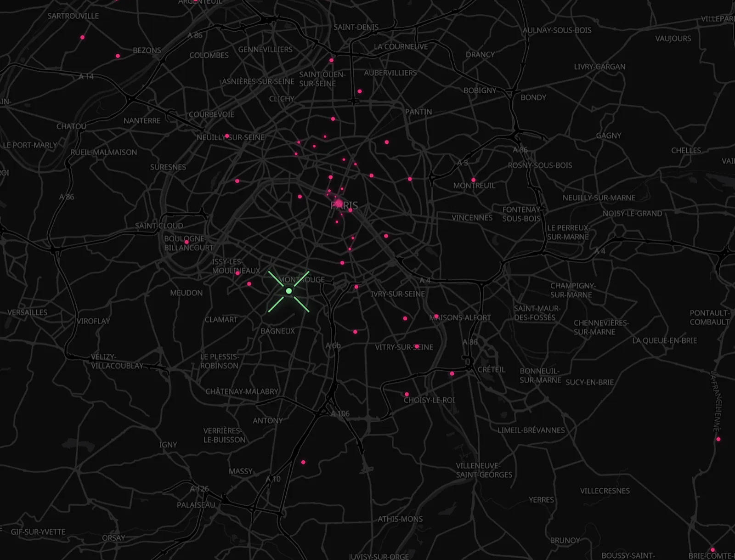Click the BONDY label
This screenshot has height=560, width=735.
tap(533, 97)
